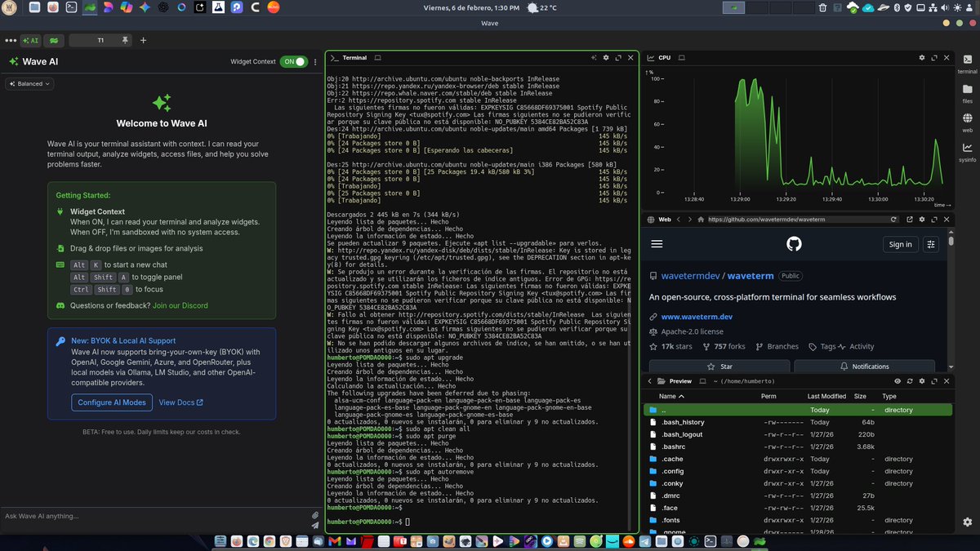Open the www.waveterm.dev link
This screenshot has width=980, height=551.
(696, 317)
